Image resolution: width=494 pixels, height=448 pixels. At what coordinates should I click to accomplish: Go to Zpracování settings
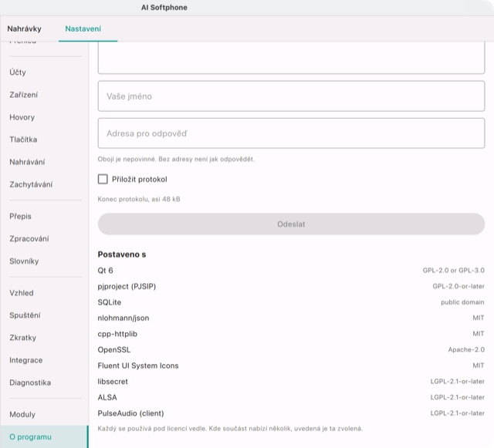pyautogui.click(x=44, y=238)
